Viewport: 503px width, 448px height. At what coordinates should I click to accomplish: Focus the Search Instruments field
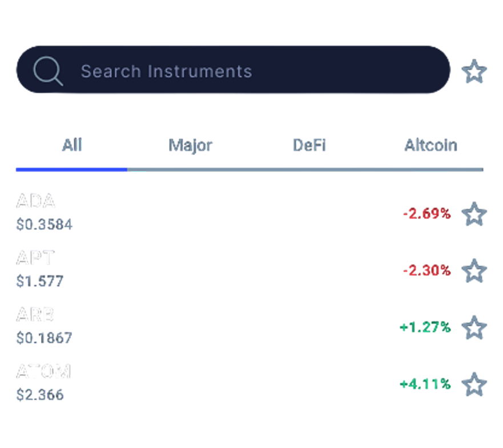coord(228,72)
